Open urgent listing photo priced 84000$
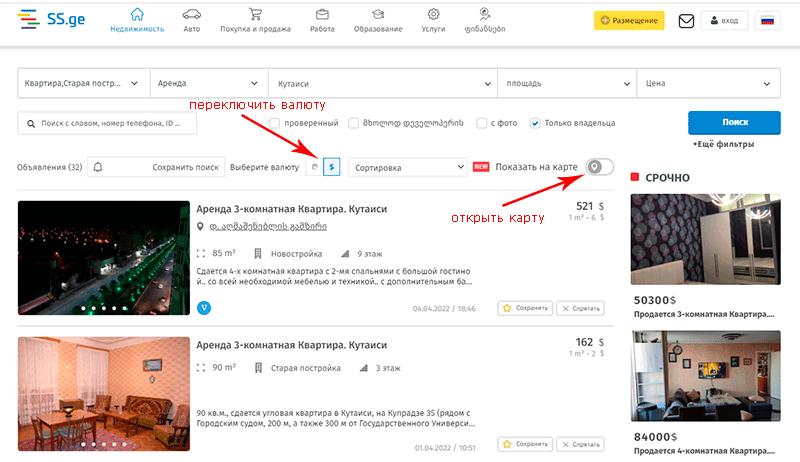 click(x=706, y=376)
